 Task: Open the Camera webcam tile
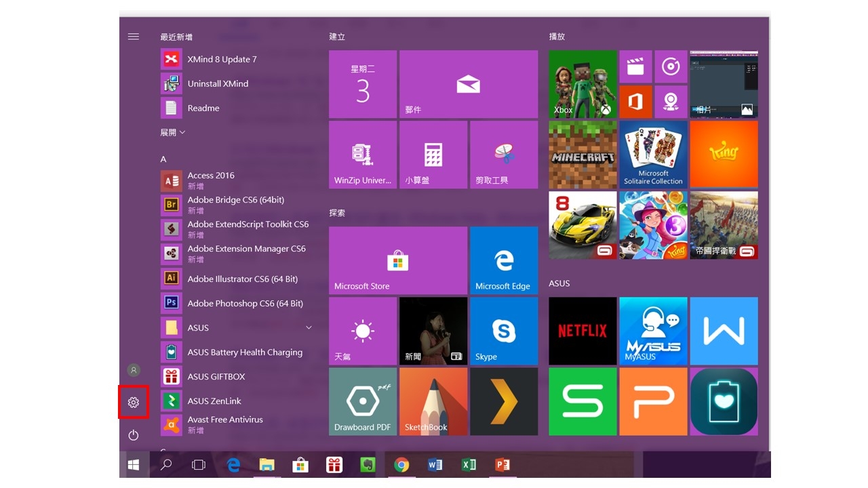coord(671,102)
